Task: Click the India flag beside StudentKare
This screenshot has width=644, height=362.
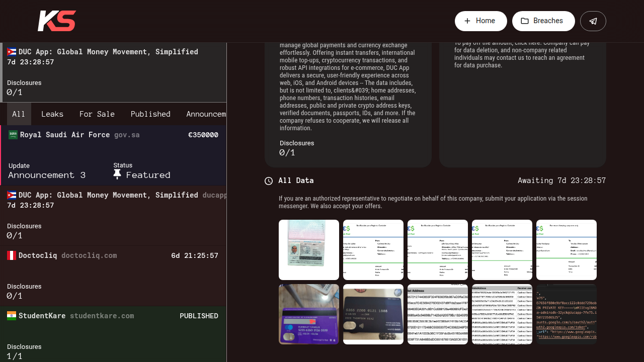Action: [12, 316]
